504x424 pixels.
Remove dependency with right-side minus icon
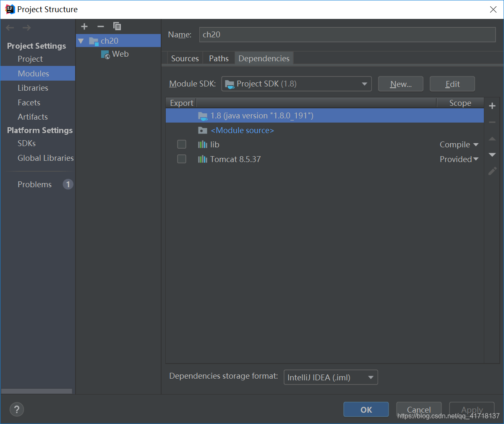[492, 122]
